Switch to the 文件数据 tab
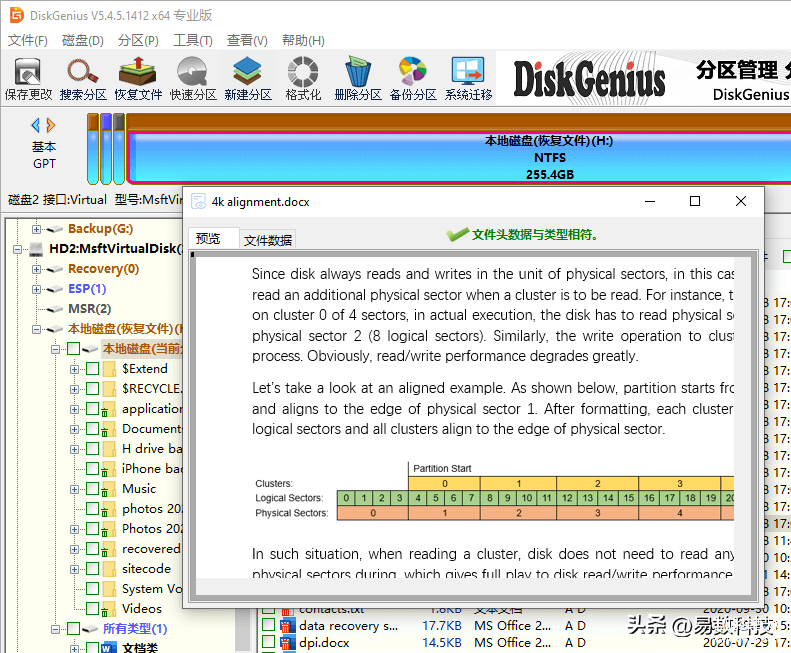This screenshot has height=653, width=791. click(x=267, y=240)
